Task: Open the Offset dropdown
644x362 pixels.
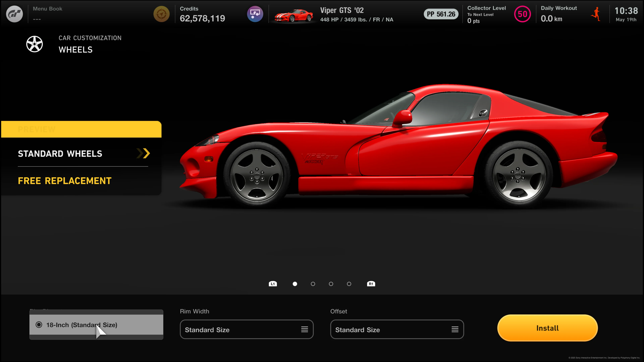Action: 397,329
